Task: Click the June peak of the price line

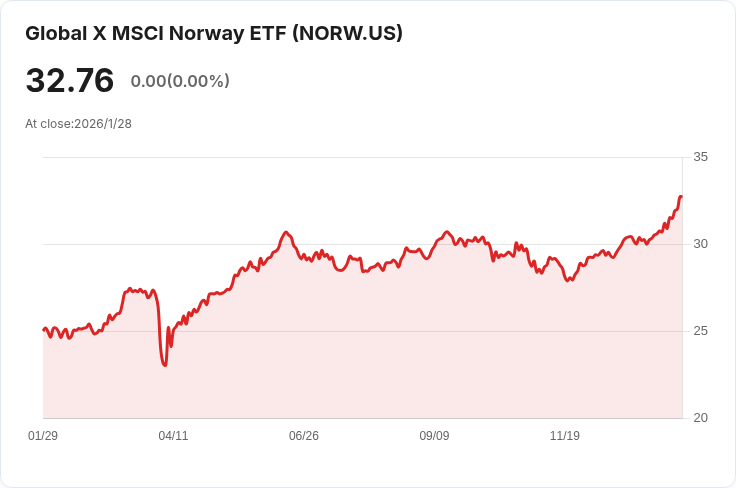Action: click(x=286, y=232)
